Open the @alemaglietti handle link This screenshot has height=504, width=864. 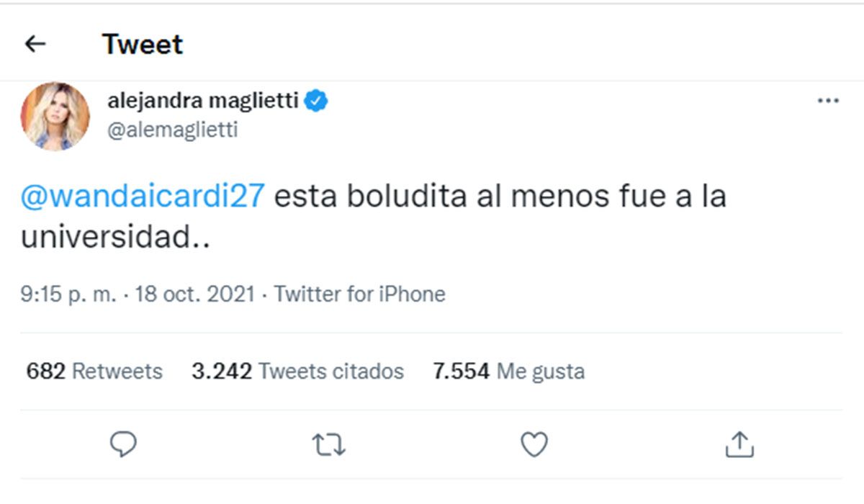coord(172,130)
